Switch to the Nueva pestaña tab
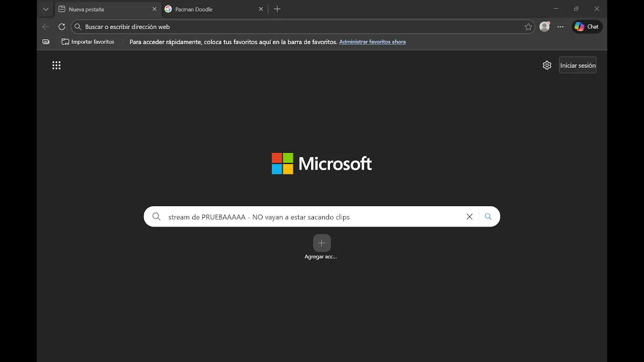 point(108,9)
